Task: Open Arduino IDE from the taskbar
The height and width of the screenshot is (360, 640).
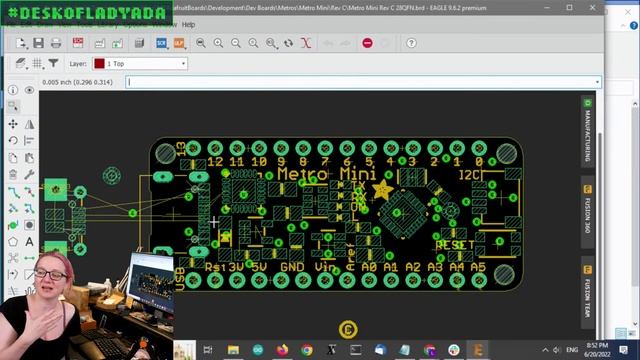Action: (x=258, y=350)
